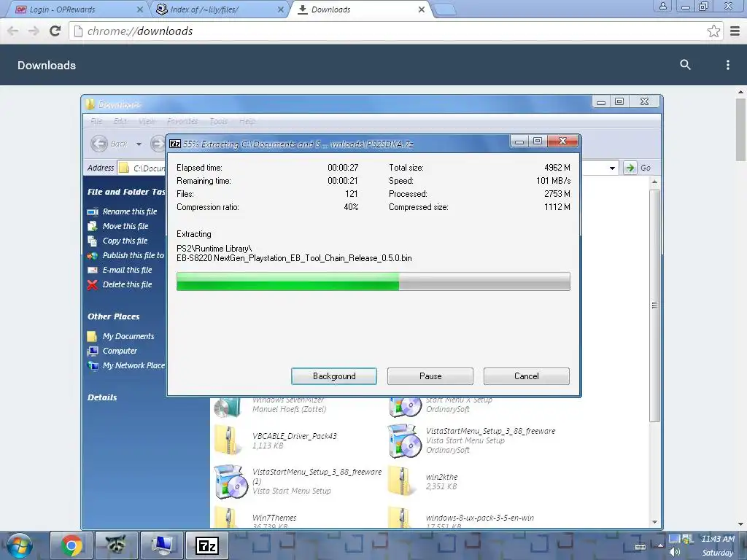Screen dimensions: 747x560
Task: Open the Windows Start orb
Action: tap(19, 545)
